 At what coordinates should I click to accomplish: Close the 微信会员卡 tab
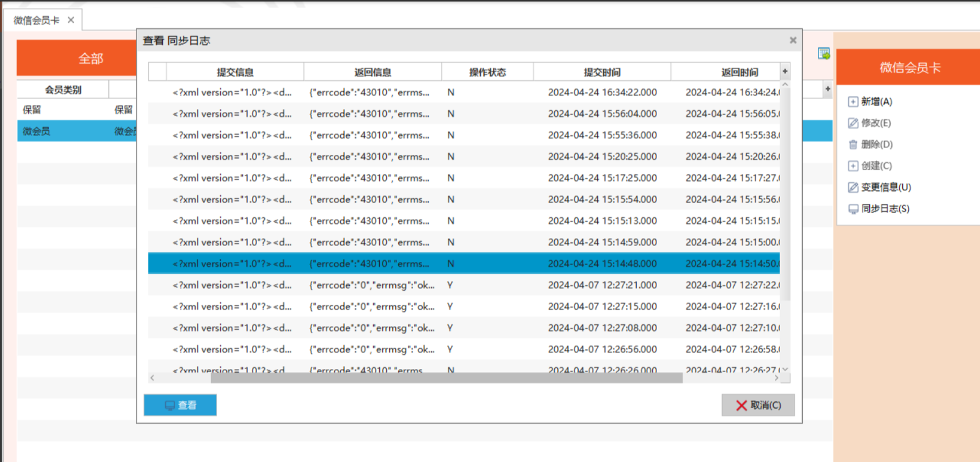71,20
